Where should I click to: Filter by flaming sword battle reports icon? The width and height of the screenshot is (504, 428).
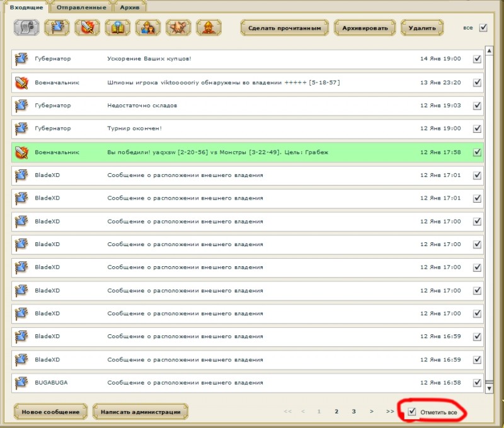point(87,28)
